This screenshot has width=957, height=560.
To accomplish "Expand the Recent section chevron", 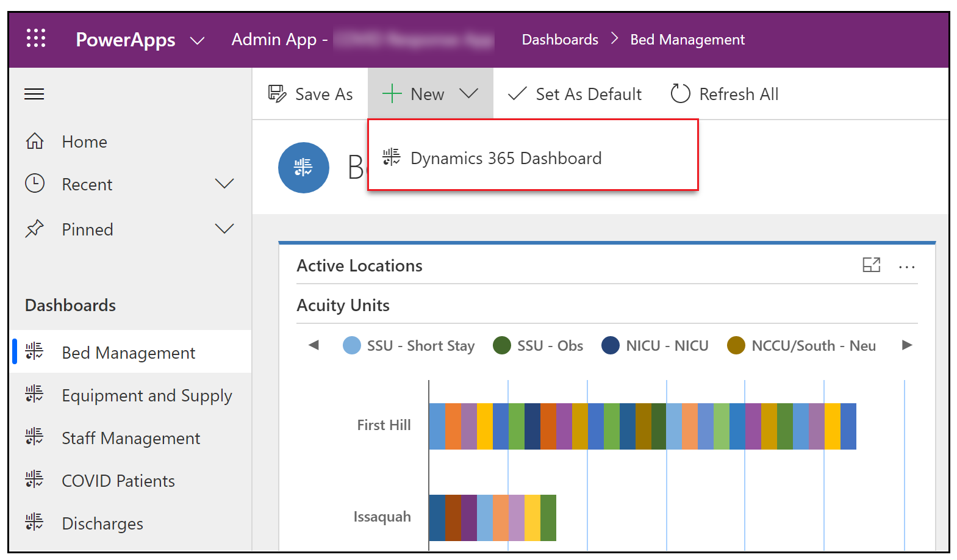I will [224, 184].
